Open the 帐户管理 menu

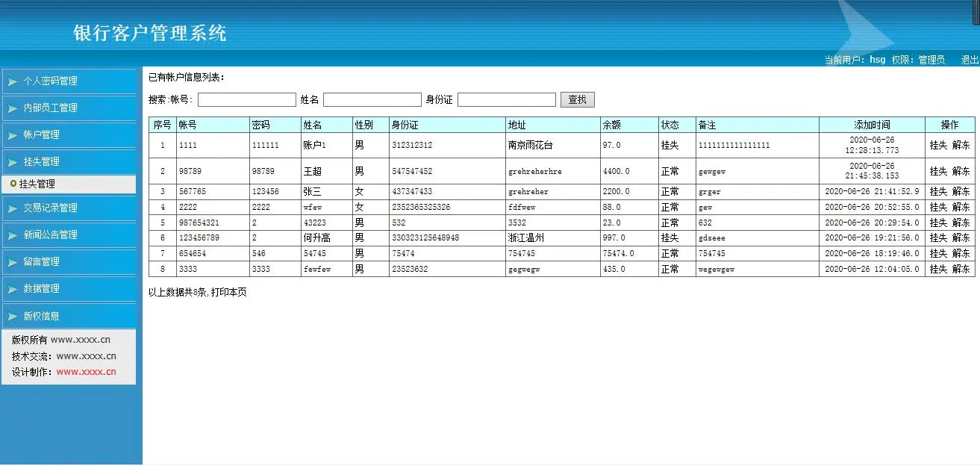pyautogui.click(x=69, y=134)
